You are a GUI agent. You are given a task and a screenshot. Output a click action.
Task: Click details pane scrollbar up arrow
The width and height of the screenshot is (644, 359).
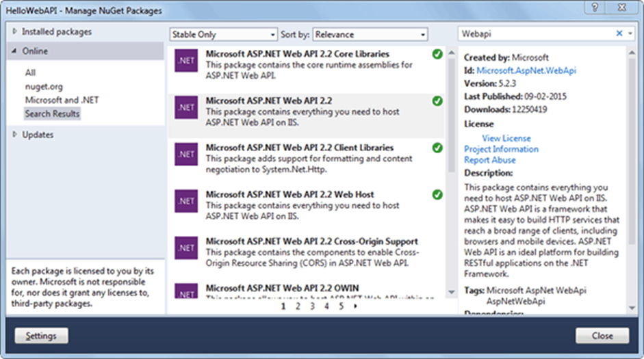coord(632,53)
